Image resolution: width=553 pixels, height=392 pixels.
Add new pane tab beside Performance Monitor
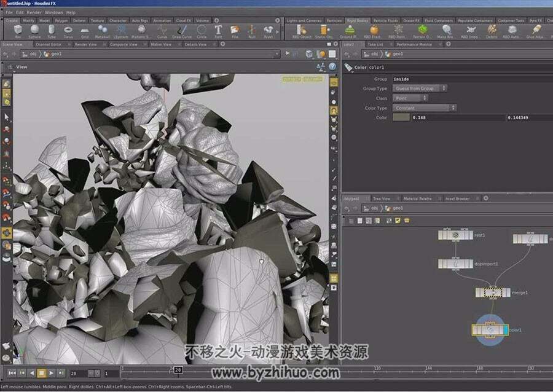click(x=449, y=44)
